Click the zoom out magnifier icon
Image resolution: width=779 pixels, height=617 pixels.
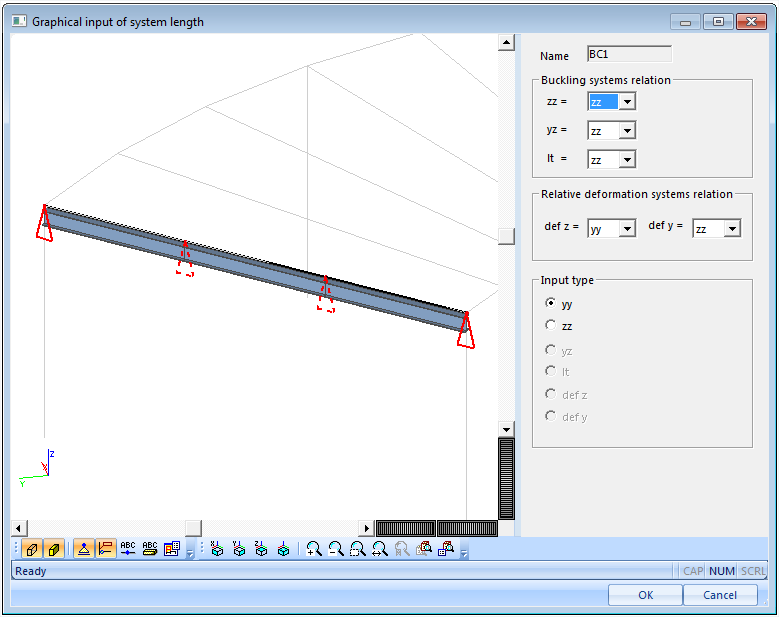(x=336, y=549)
